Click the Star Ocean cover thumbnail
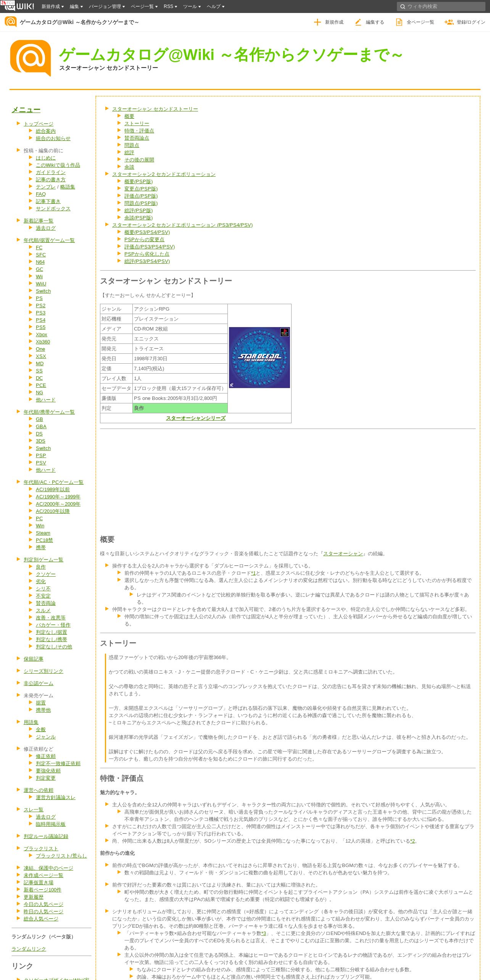This screenshot has width=490, height=980. coord(260,358)
